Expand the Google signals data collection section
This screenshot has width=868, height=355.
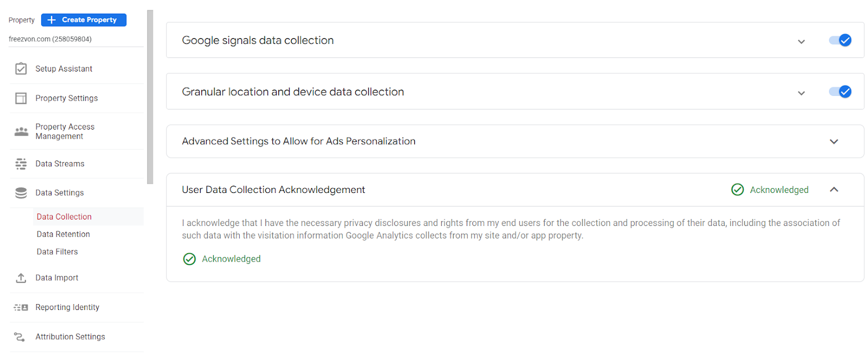[x=801, y=42]
